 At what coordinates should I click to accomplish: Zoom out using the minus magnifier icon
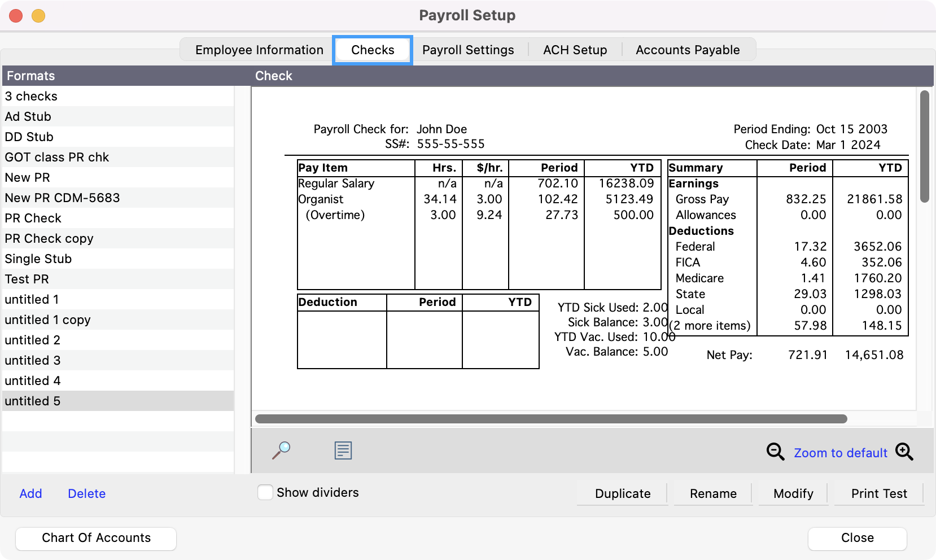[x=775, y=452]
